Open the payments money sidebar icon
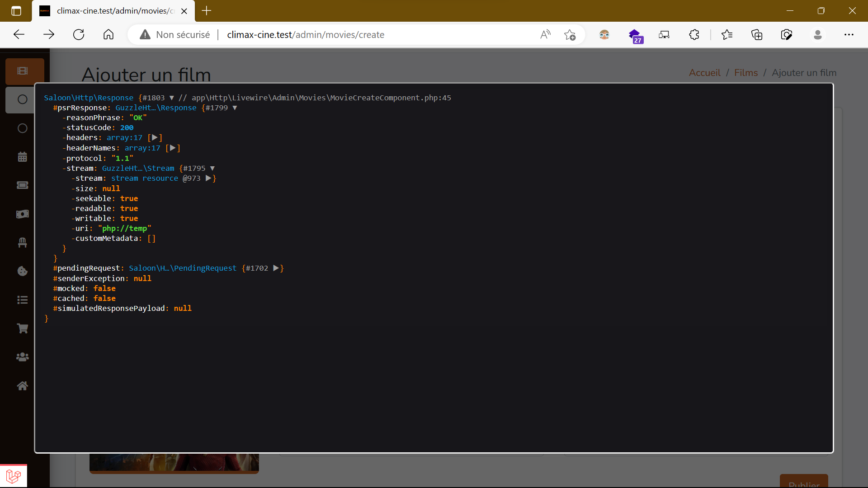This screenshot has width=868, height=488. pyautogui.click(x=22, y=214)
